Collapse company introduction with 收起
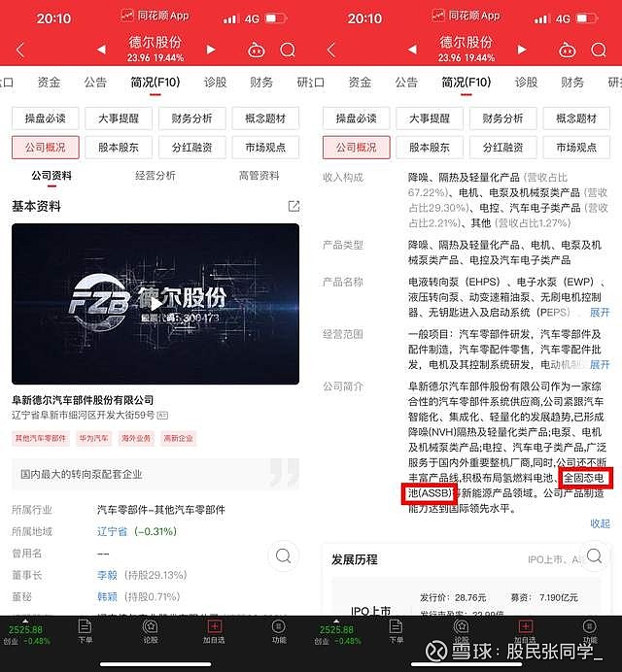 (600, 523)
